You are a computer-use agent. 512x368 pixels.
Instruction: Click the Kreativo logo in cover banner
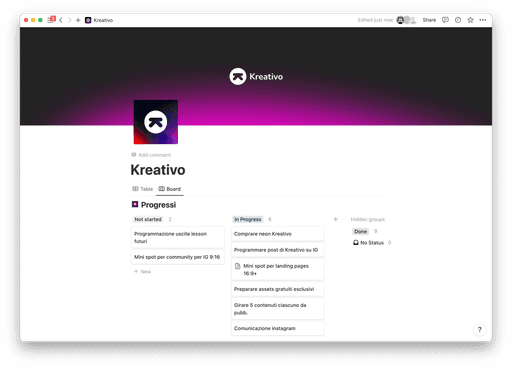click(256, 76)
